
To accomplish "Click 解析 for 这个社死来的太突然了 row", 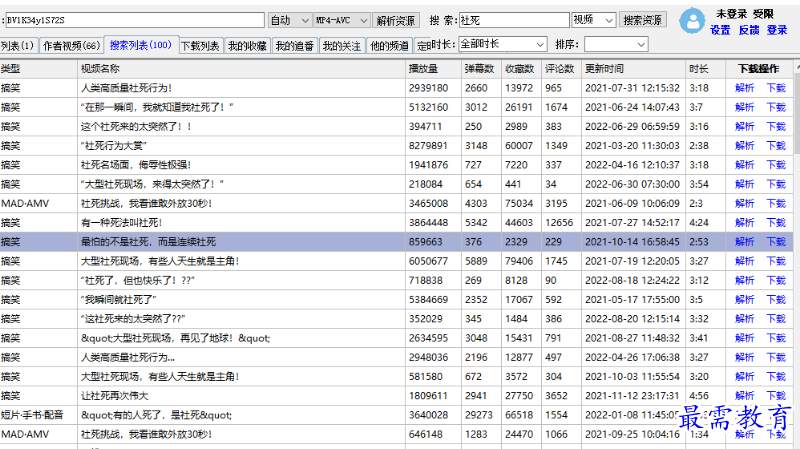I will (x=744, y=127).
